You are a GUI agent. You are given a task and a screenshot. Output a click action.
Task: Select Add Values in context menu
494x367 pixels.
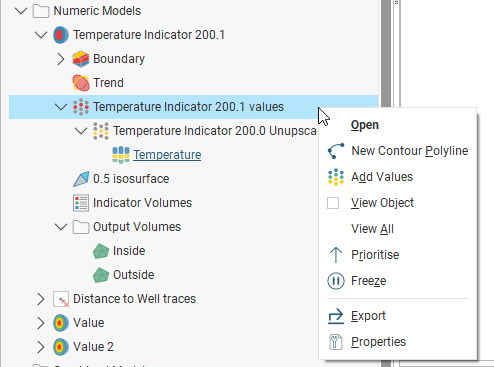click(398, 177)
